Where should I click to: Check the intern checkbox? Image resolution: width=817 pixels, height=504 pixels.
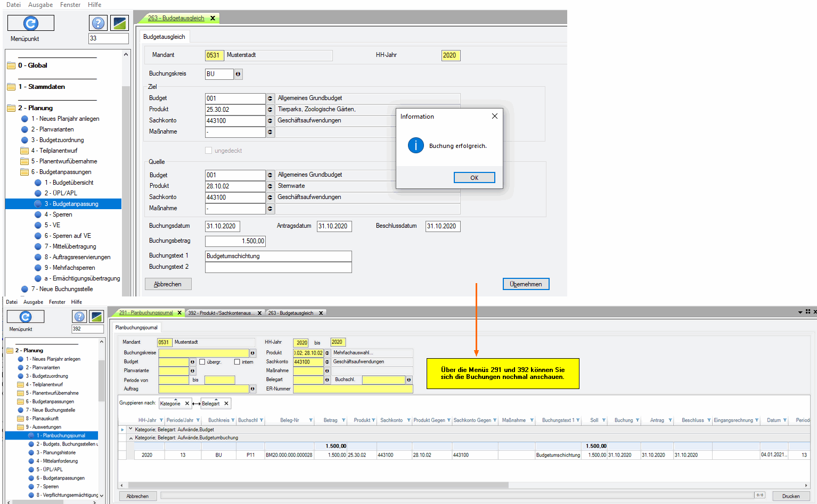pos(238,362)
